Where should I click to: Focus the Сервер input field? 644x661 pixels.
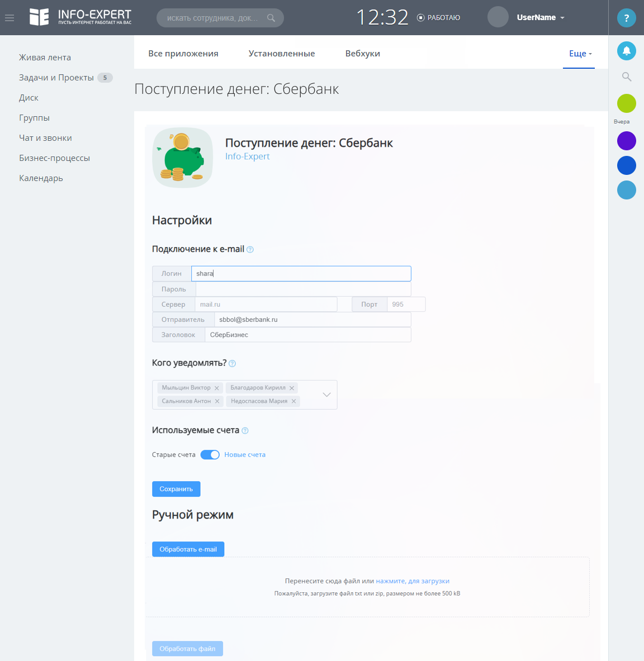point(266,305)
